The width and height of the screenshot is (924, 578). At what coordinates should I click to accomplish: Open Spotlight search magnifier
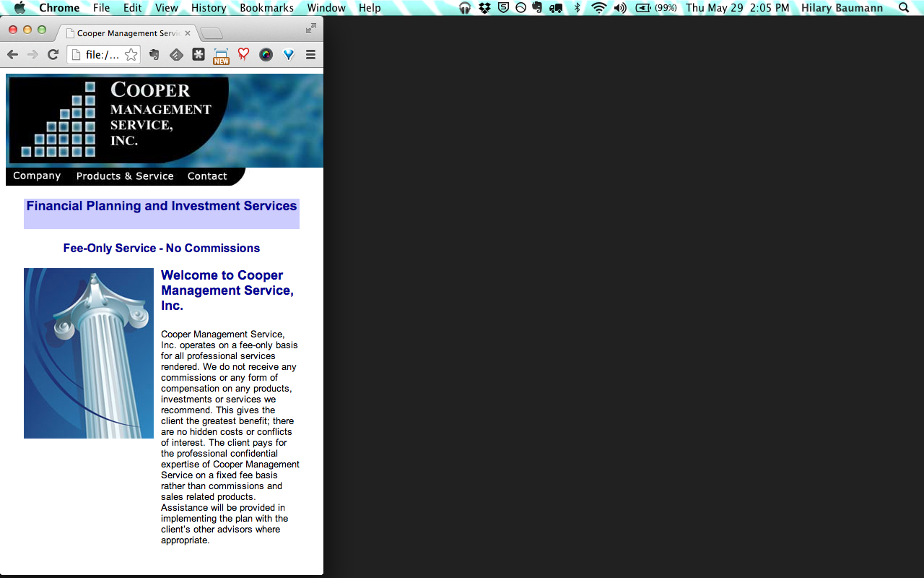tap(904, 8)
